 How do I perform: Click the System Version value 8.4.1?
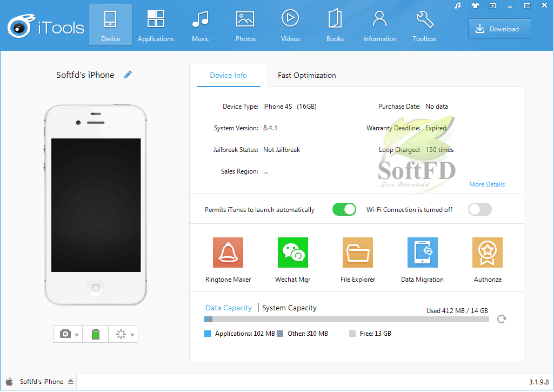click(270, 128)
